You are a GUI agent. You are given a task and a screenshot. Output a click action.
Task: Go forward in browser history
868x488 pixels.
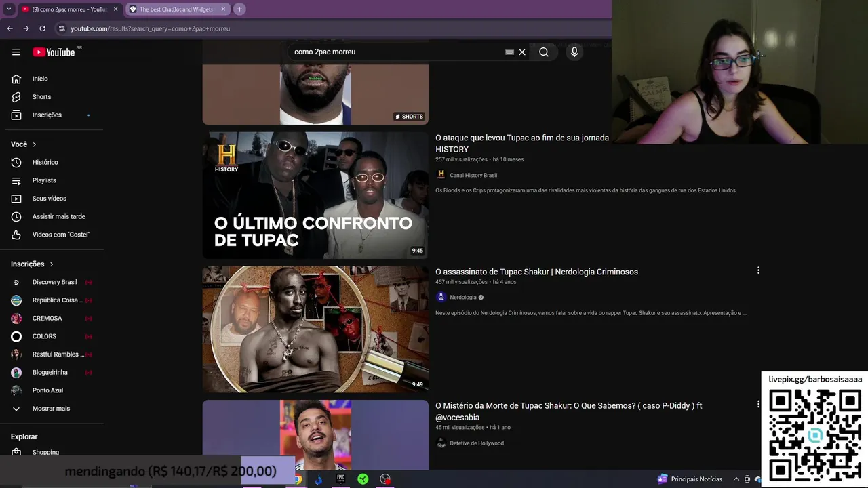[26, 28]
